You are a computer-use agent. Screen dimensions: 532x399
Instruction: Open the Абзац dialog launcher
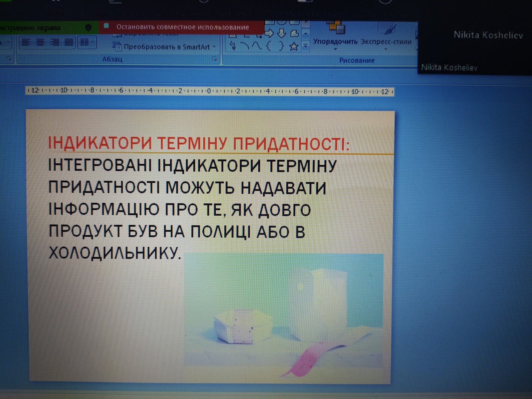[215, 59]
